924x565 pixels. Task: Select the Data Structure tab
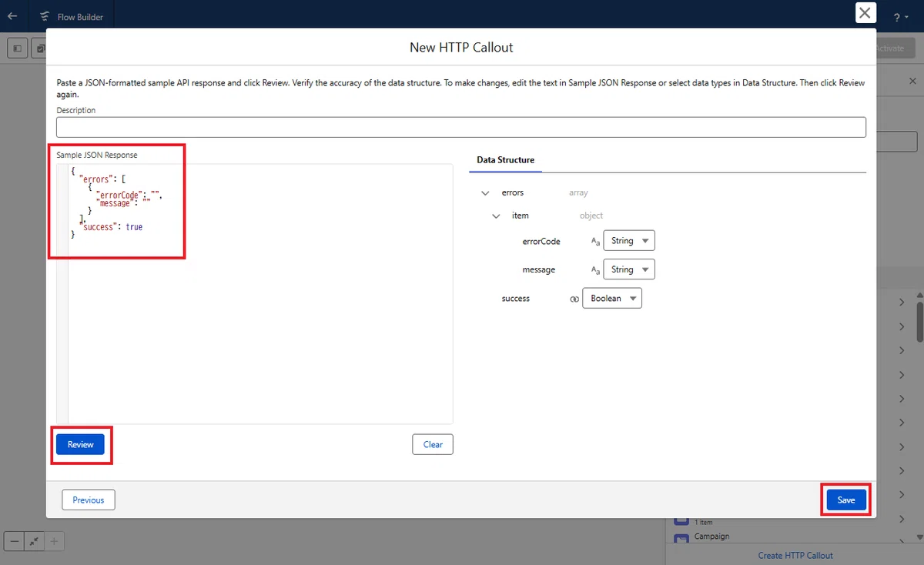505,160
